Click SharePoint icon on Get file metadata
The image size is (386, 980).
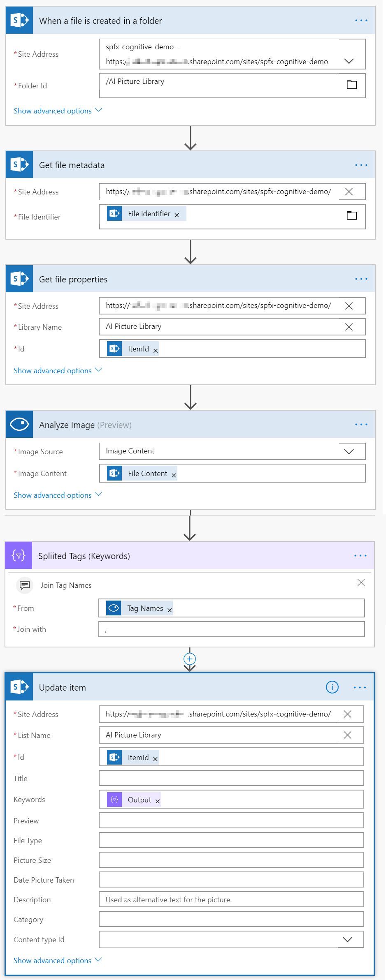(19, 165)
